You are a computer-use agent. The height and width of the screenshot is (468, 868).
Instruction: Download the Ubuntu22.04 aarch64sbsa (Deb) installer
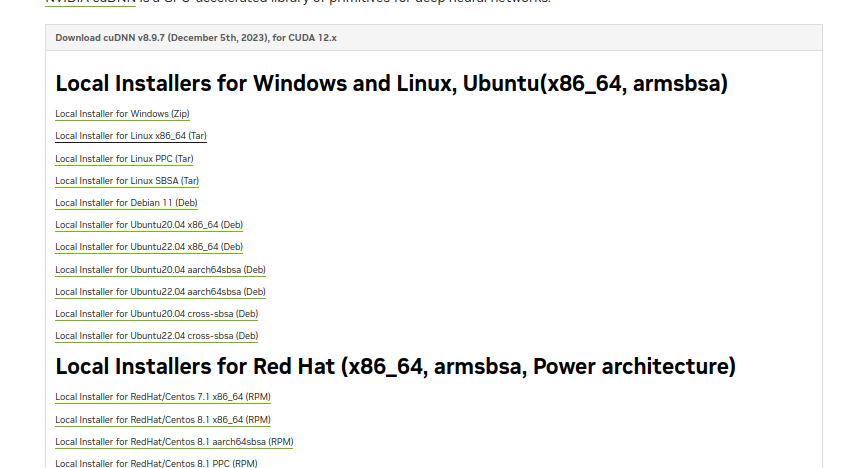[160, 292]
